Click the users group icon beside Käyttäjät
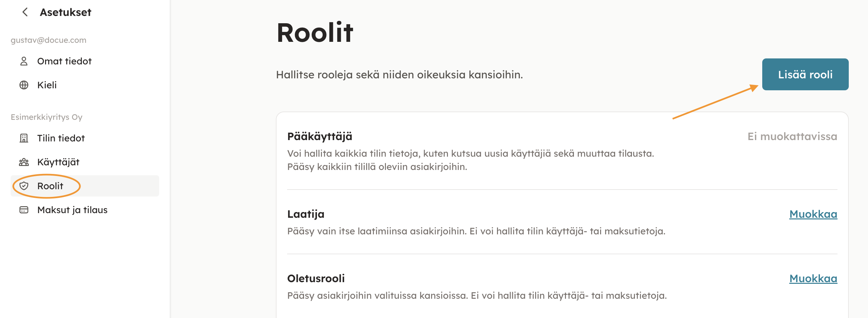The image size is (868, 318). click(24, 162)
